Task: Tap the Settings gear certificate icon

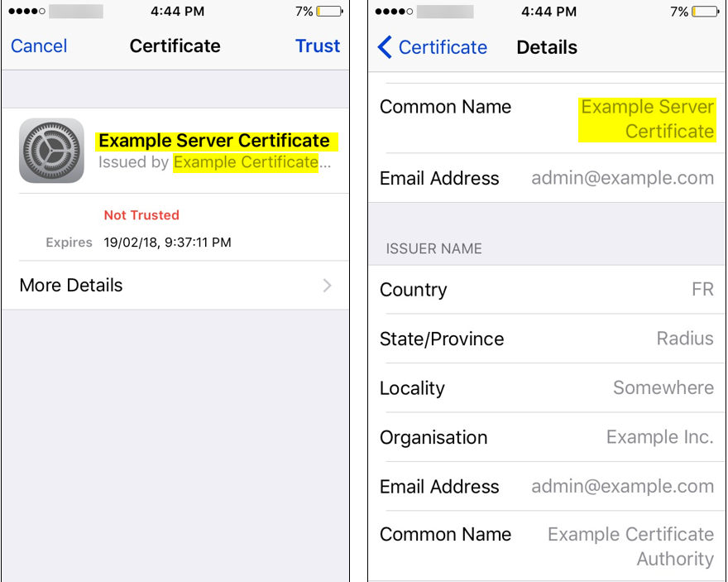Action: tap(51, 151)
